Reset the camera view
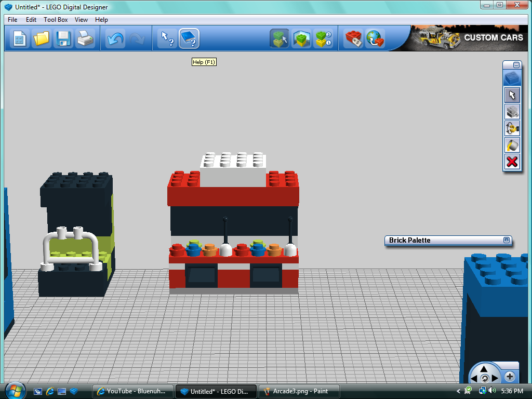This screenshot has width=532, height=399. tap(485, 378)
